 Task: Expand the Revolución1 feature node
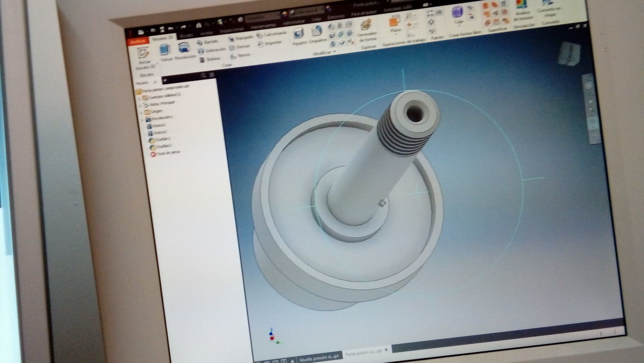point(143,119)
